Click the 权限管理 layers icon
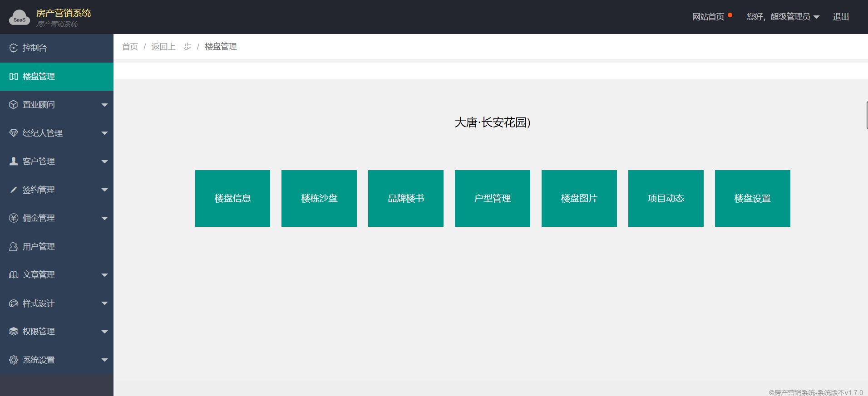The image size is (868, 396). point(14,332)
